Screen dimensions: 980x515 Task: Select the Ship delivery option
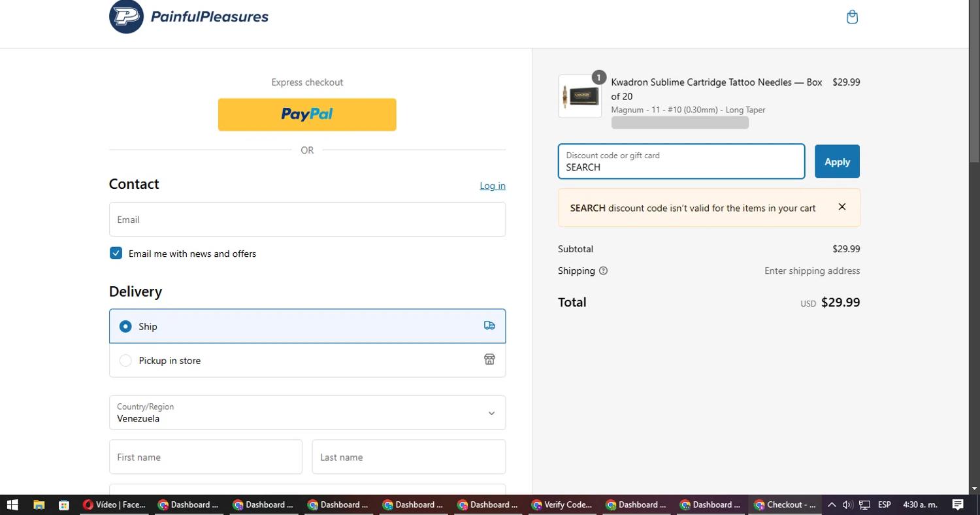pos(307,326)
